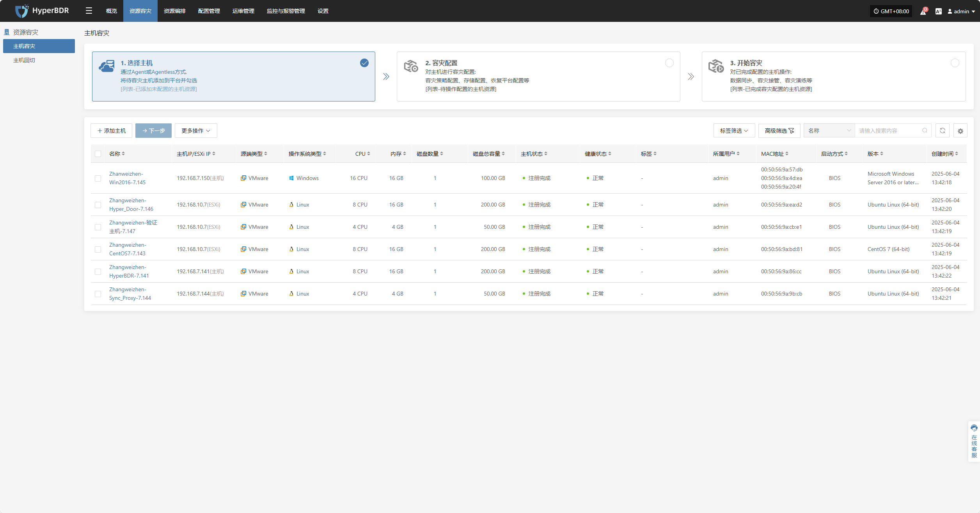
Task: Click the select-host cloud server icon
Action: 107,66
